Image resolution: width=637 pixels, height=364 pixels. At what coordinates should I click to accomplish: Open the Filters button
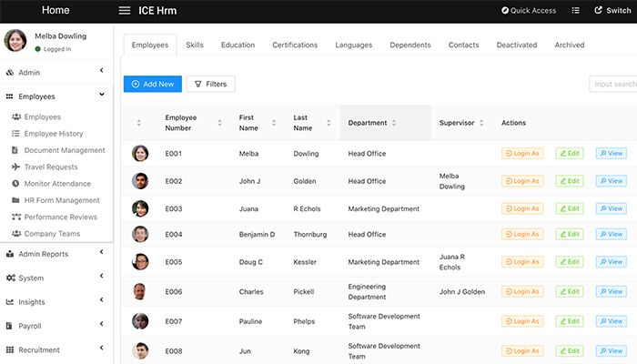pyautogui.click(x=210, y=84)
